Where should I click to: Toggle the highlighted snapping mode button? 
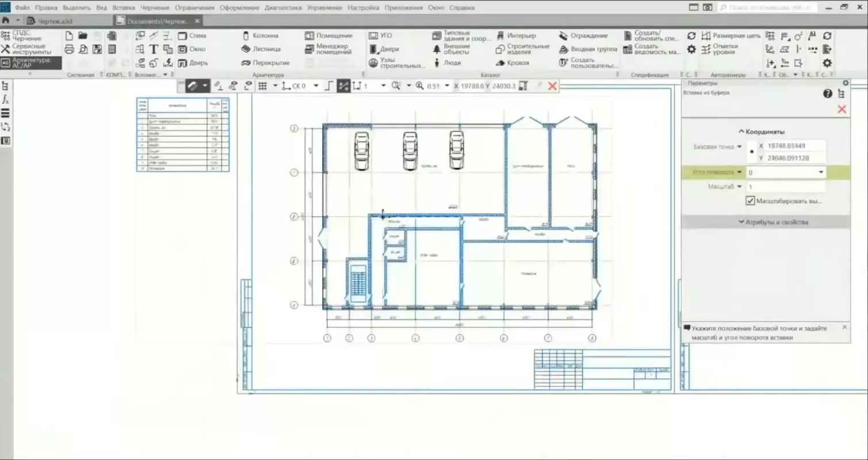pyautogui.click(x=343, y=86)
